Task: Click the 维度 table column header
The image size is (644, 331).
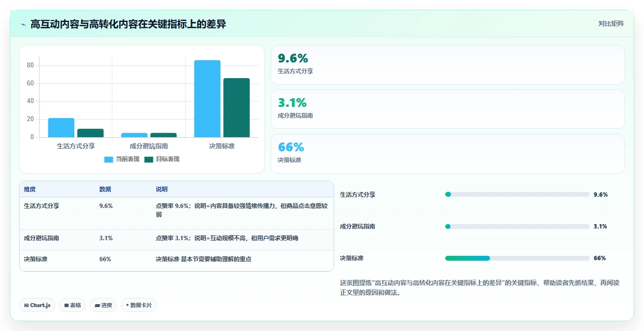Action: tap(30, 189)
